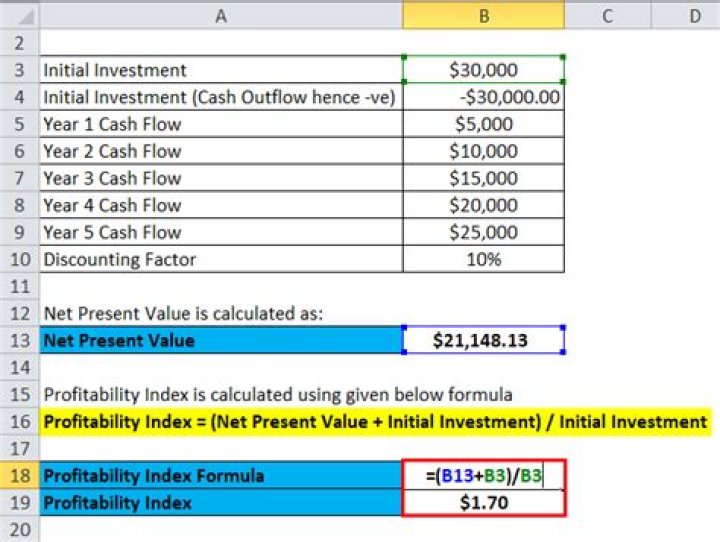Select row 18 header
Image resolution: width=720 pixels, height=542 pixels.
[19, 475]
